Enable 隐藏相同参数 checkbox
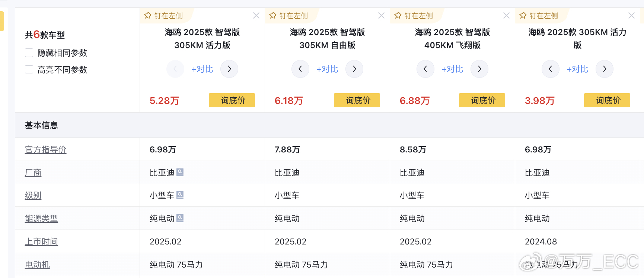 click(29, 53)
